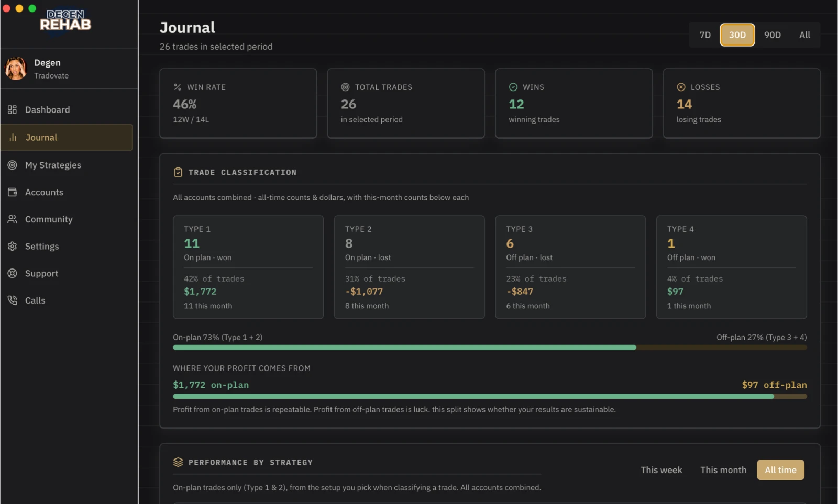This screenshot has height=504, width=838.
Task: Open the Type 3 Off plan lost card
Action: point(570,267)
